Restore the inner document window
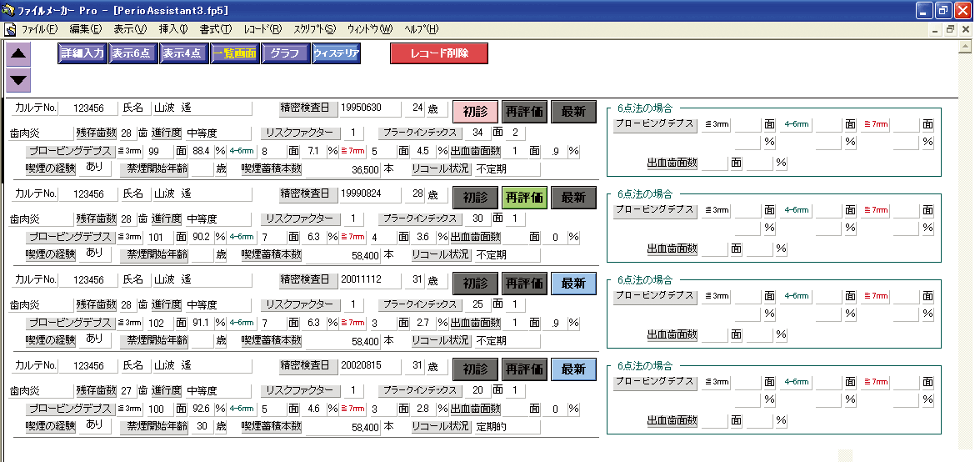Image resolution: width=980 pixels, height=462 pixels. tap(950, 29)
